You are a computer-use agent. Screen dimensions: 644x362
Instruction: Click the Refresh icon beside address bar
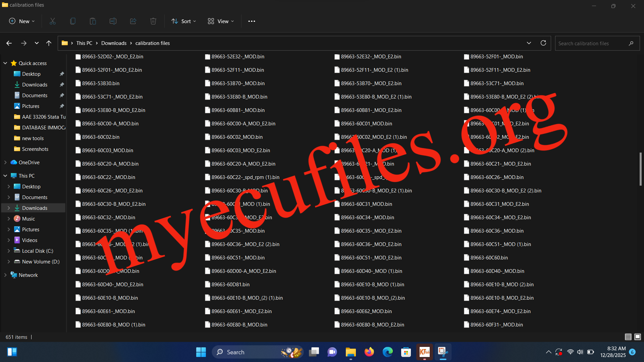pos(543,43)
